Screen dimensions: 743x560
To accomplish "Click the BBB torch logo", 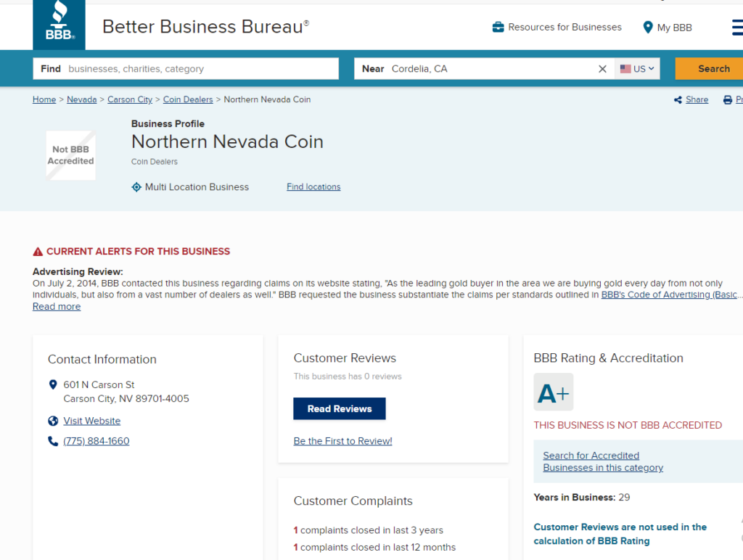I will click(x=59, y=25).
